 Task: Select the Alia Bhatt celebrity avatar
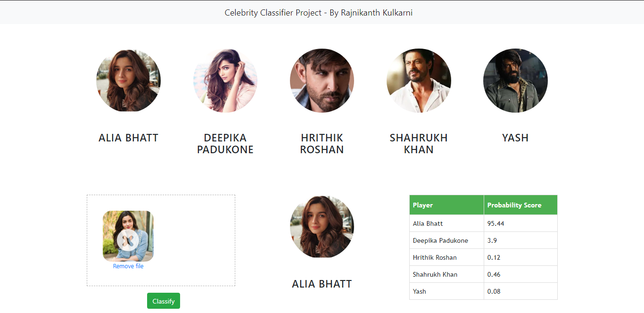pyautogui.click(x=128, y=80)
